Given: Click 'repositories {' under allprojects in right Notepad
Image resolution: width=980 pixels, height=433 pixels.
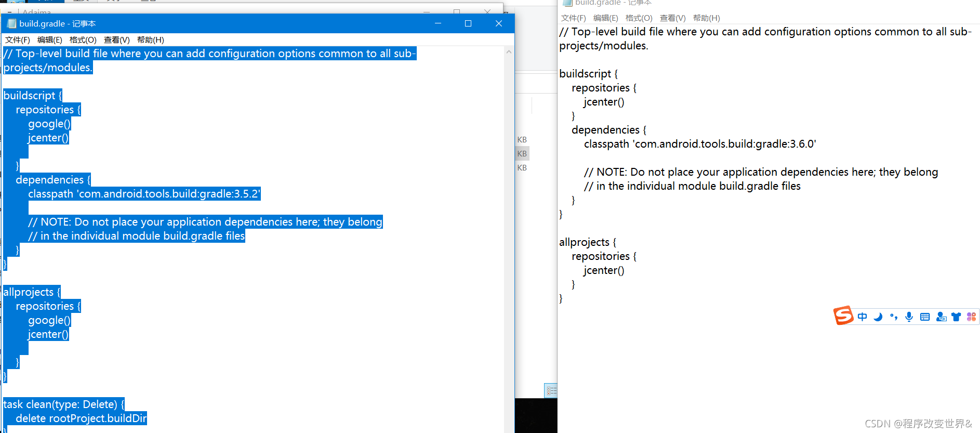Looking at the screenshot, I should [604, 256].
